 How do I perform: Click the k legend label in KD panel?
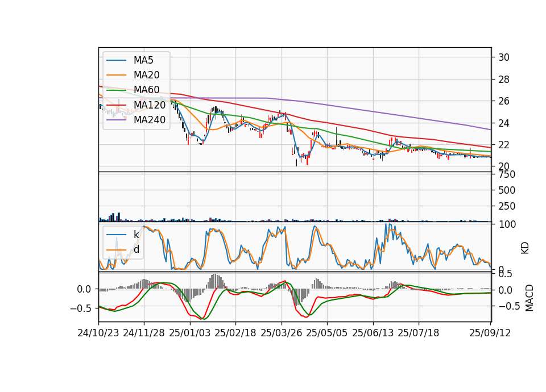[x=136, y=235]
